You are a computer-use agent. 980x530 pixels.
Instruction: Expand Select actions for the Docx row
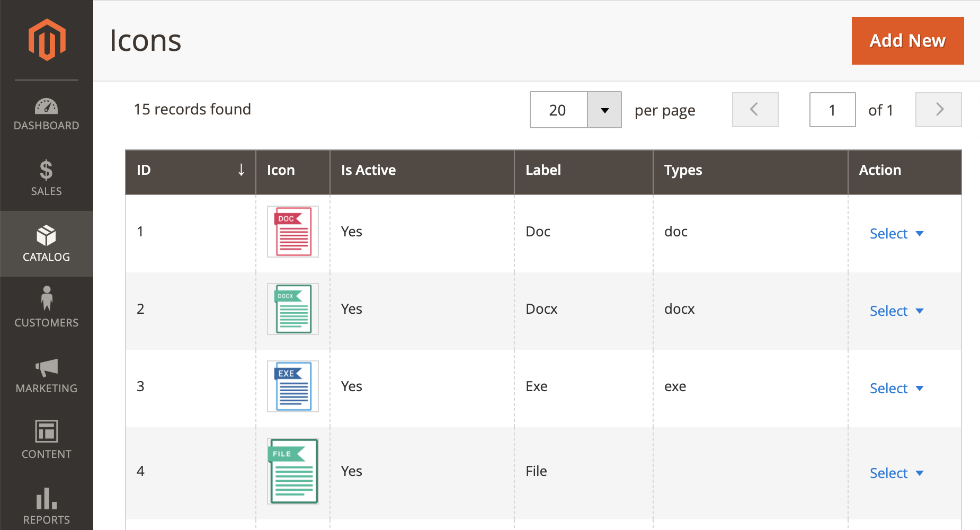point(895,311)
